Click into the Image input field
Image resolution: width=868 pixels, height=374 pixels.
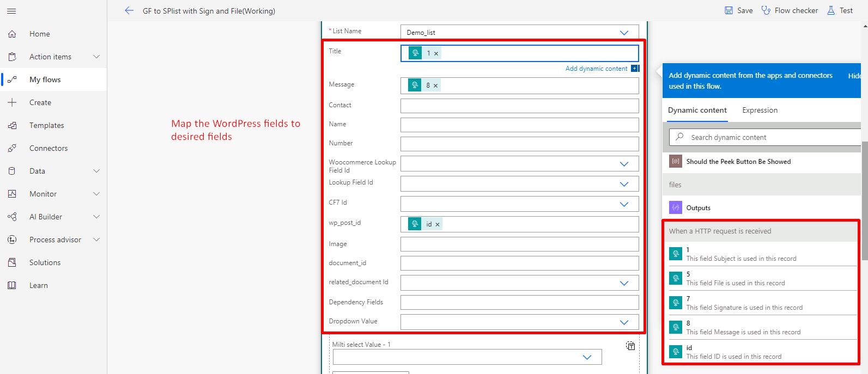519,244
